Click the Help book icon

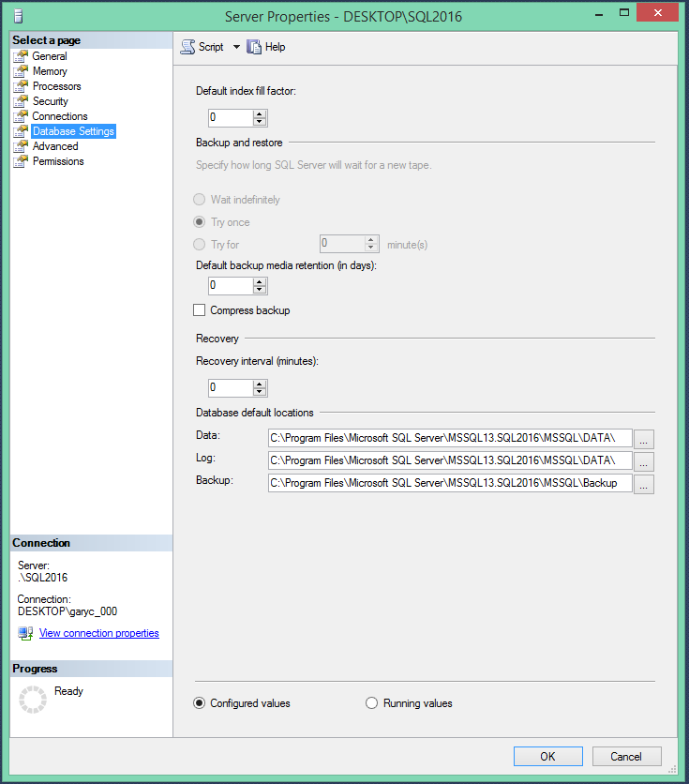click(254, 47)
